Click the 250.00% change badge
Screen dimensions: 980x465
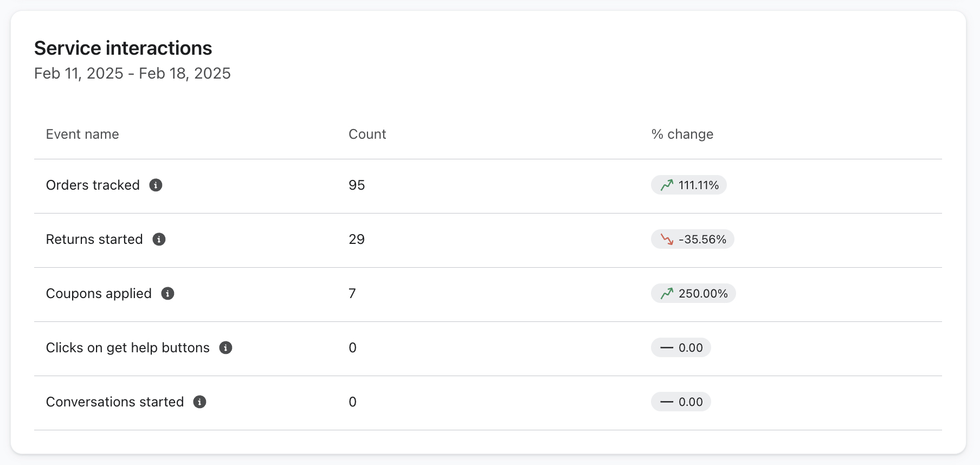(x=693, y=293)
